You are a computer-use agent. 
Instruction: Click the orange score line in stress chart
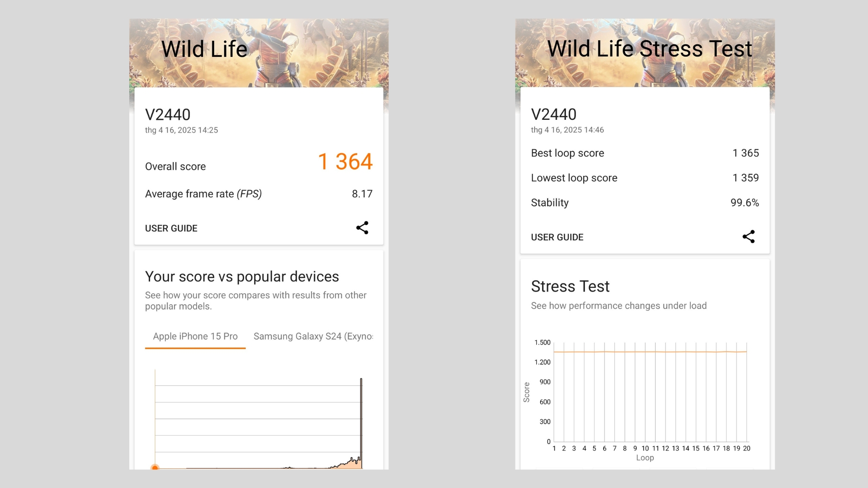[650, 352]
